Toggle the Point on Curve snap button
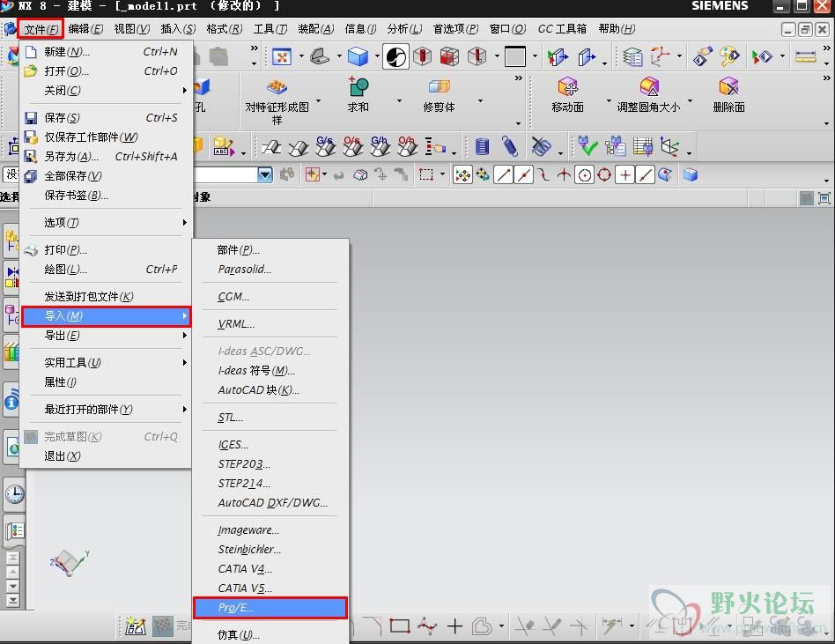This screenshot has height=644, width=835. point(645,174)
